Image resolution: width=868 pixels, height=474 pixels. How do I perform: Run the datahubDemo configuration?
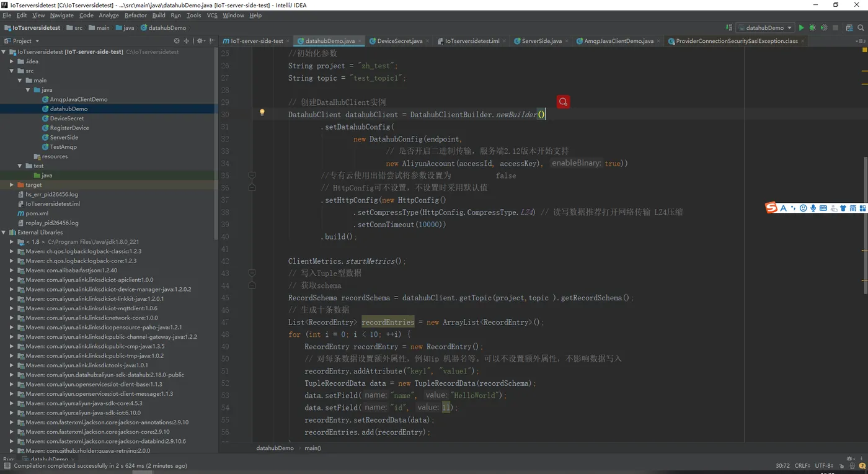801,28
